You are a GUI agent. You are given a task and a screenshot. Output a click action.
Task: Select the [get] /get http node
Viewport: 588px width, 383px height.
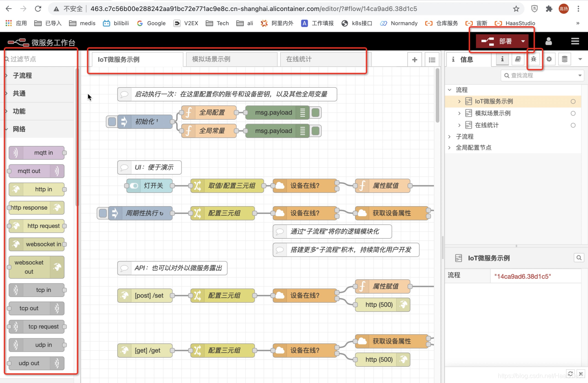[145, 350]
